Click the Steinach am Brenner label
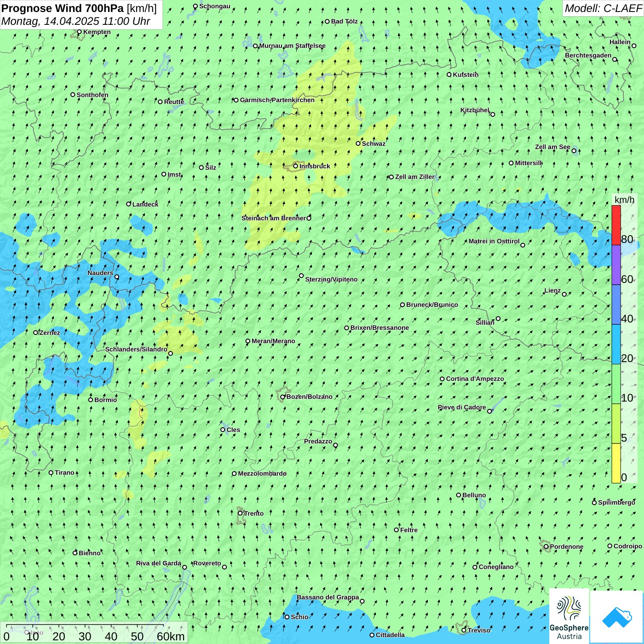This screenshot has height=644, width=644. (273, 218)
